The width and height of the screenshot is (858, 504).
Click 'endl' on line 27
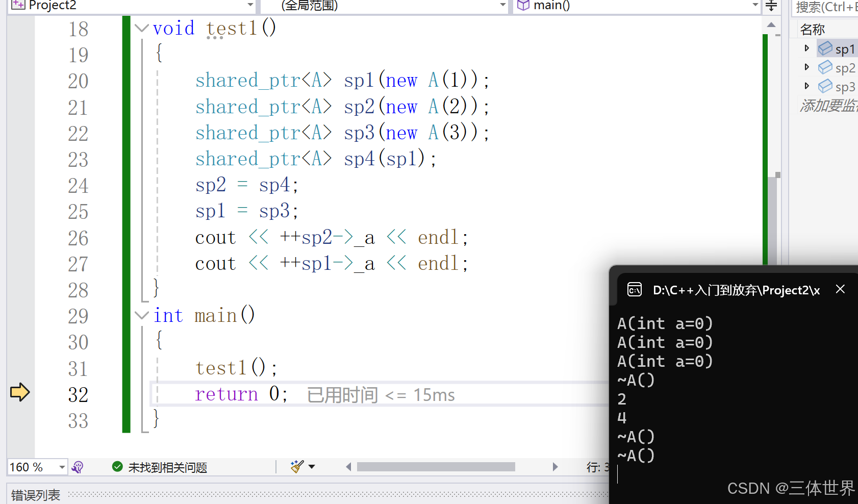pyautogui.click(x=438, y=263)
